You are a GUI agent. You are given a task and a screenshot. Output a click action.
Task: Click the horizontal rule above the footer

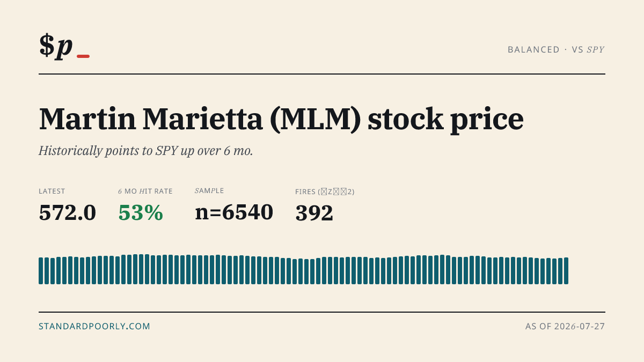coord(322,312)
